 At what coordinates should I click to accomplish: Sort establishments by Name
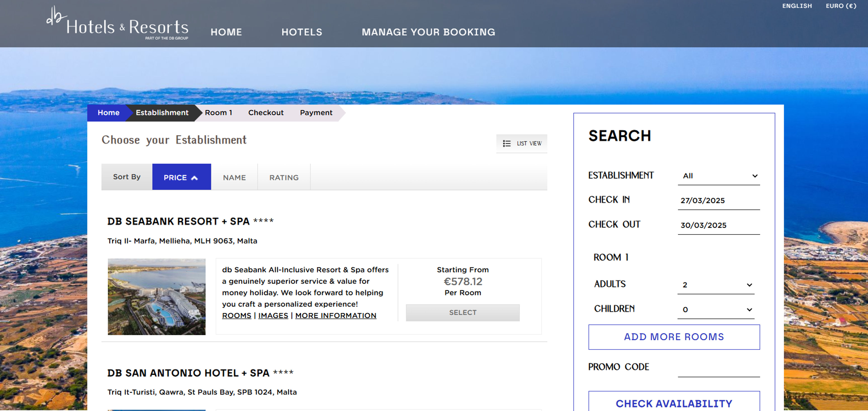[234, 177]
